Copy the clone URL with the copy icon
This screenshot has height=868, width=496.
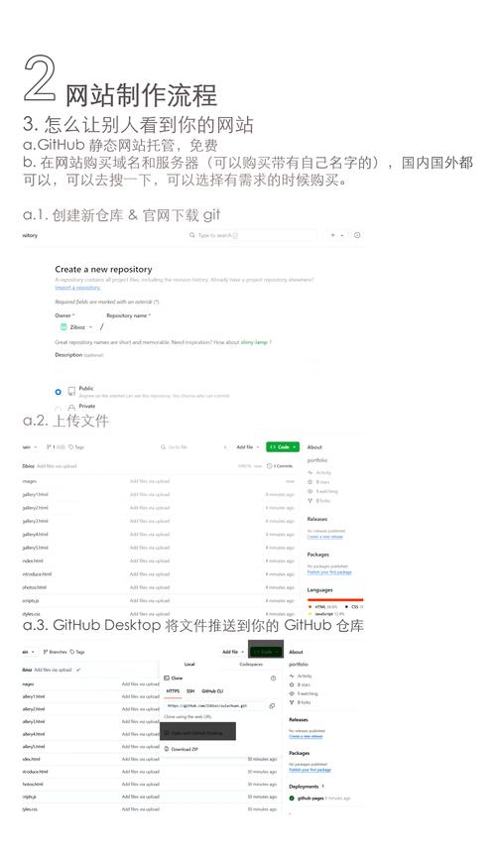pos(272,705)
